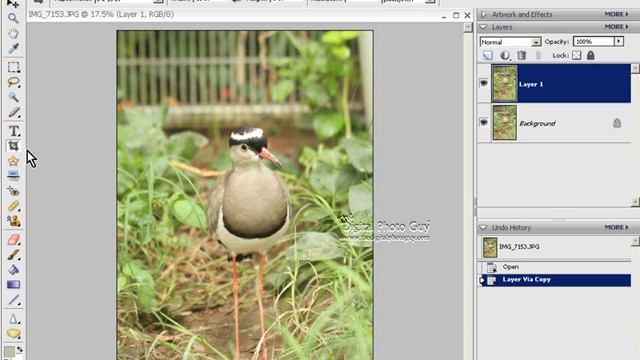Open the Opacity slider arrow
This screenshot has width=640, height=360.
(x=619, y=42)
